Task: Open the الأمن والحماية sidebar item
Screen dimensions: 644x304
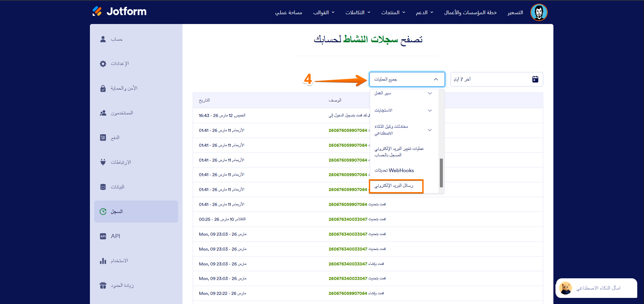Action: [x=136, y=88]
